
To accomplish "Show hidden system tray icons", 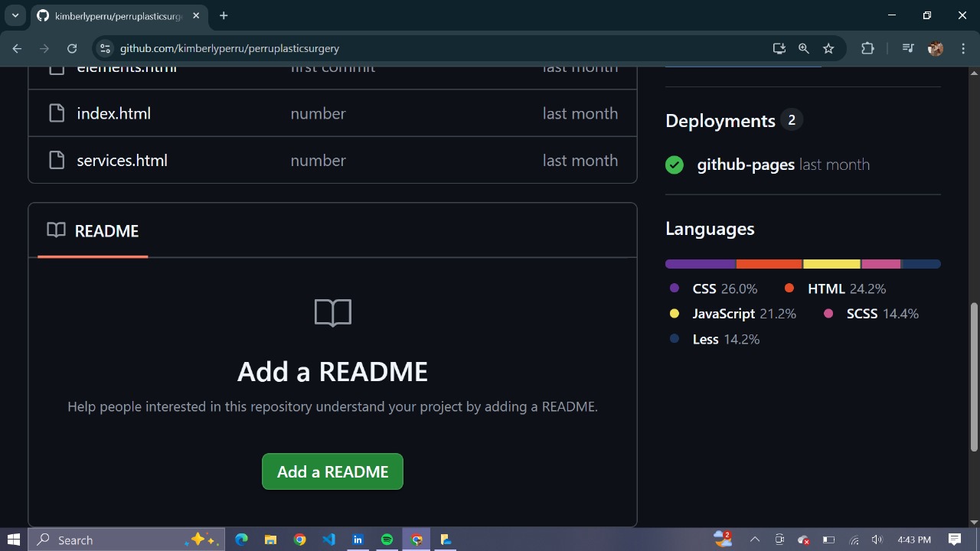I will 754,540.
